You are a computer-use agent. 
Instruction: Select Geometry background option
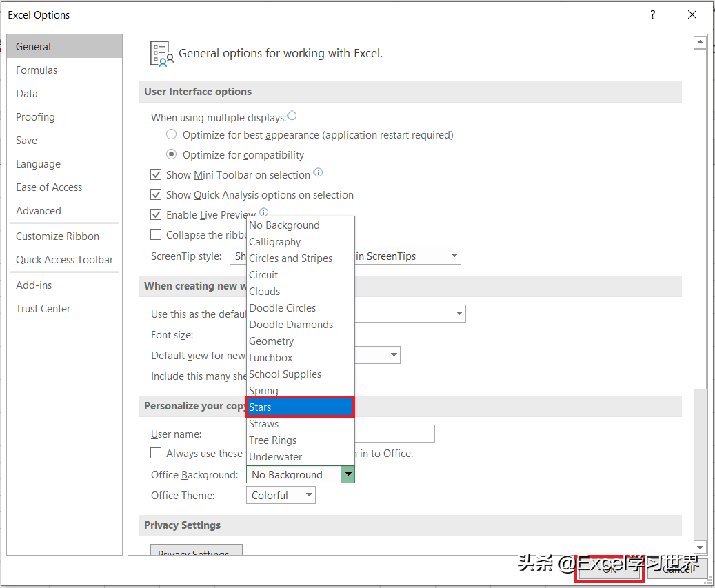point(301,341)
